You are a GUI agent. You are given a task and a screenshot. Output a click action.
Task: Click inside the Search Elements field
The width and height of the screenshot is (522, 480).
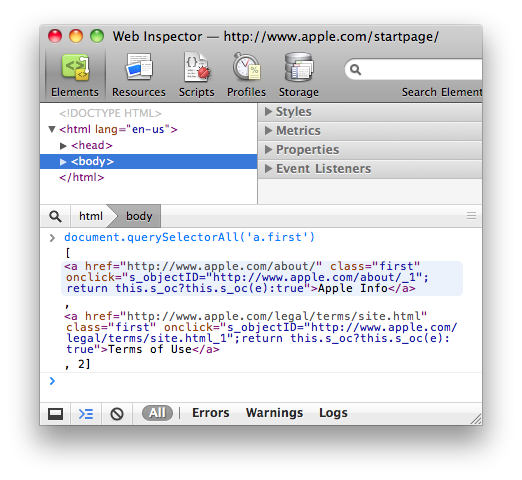tap(420, 69)
